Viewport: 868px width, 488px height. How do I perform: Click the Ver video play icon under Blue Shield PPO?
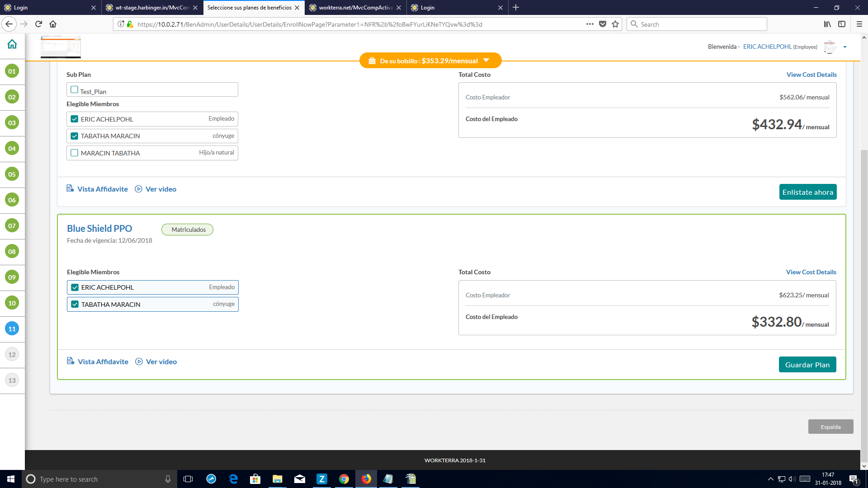[x=139, y=361]
